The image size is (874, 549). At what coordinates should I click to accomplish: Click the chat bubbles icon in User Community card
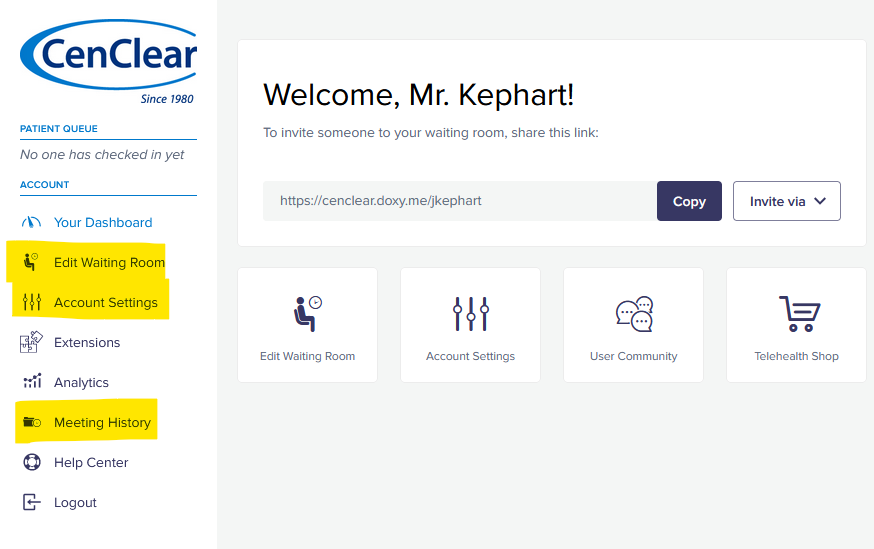(634, 314)
